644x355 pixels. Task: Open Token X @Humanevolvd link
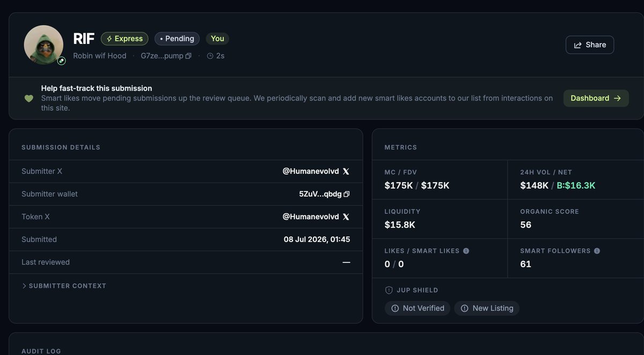pyautogui.click(x=311, y=217)
